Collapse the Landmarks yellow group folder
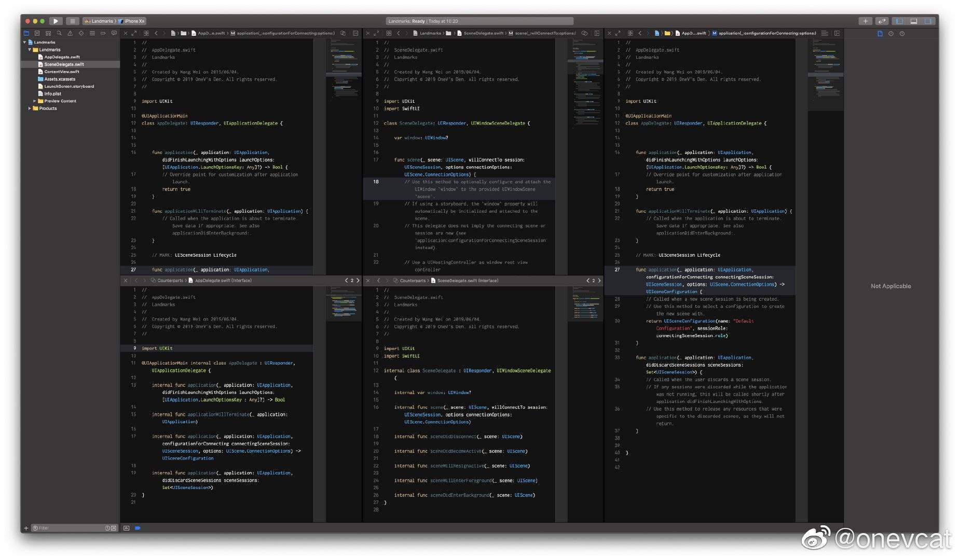Image resolution: width=959 pixels, height=560 pixels. [x=30, y=50]
